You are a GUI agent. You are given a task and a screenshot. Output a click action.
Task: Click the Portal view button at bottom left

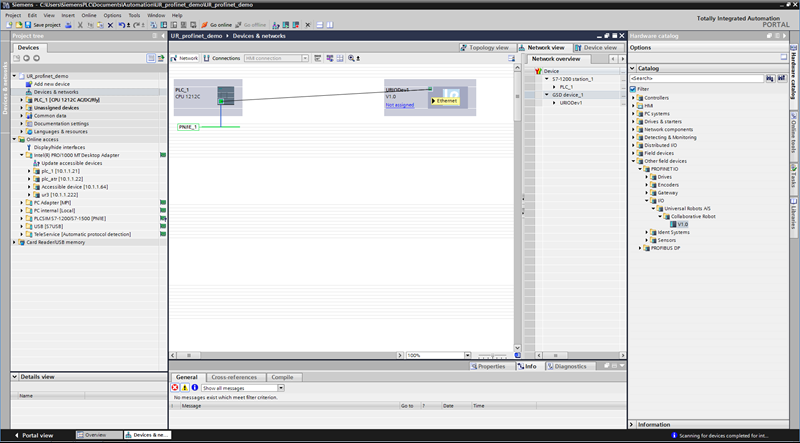pos(34,436)
